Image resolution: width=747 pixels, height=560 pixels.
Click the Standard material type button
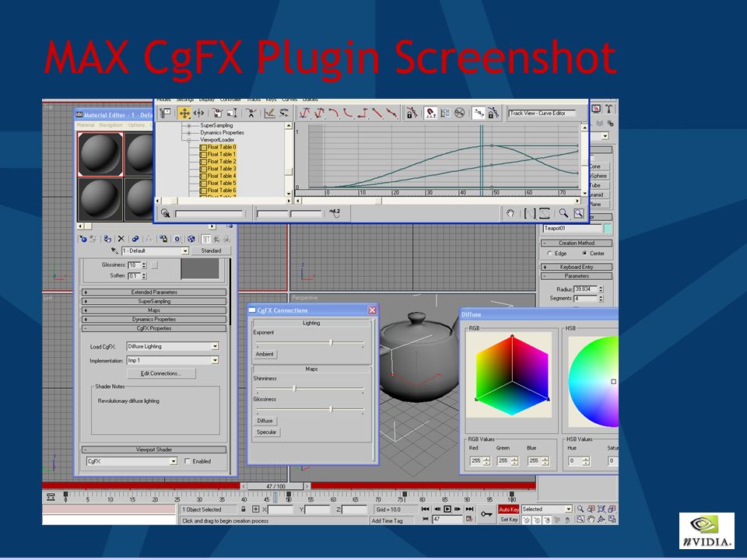[x=211, y=250]
